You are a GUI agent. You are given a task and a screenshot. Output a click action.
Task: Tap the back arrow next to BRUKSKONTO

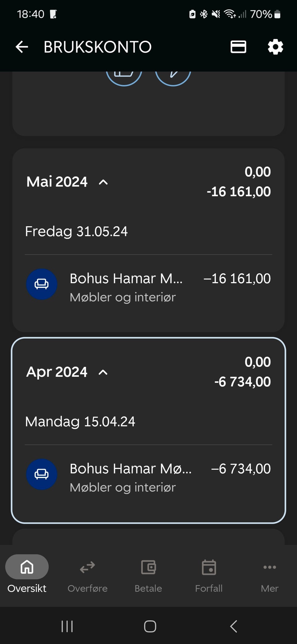click(x=22, y=47)
